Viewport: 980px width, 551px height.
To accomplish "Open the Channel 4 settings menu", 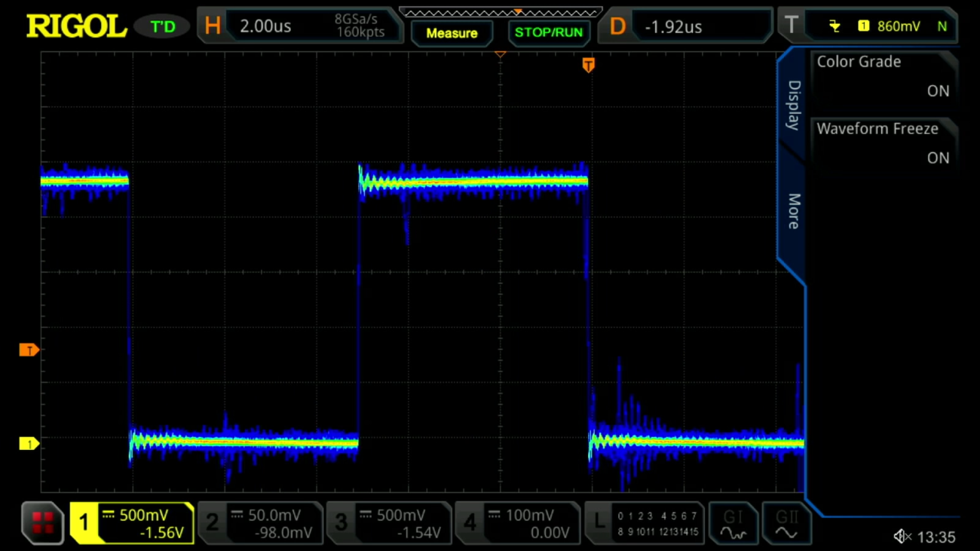I will [518, 523].
